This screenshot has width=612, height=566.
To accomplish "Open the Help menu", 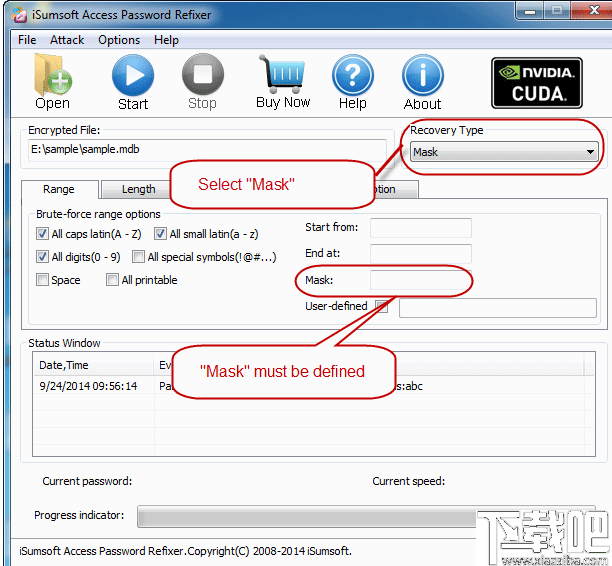I will [166, 40].
